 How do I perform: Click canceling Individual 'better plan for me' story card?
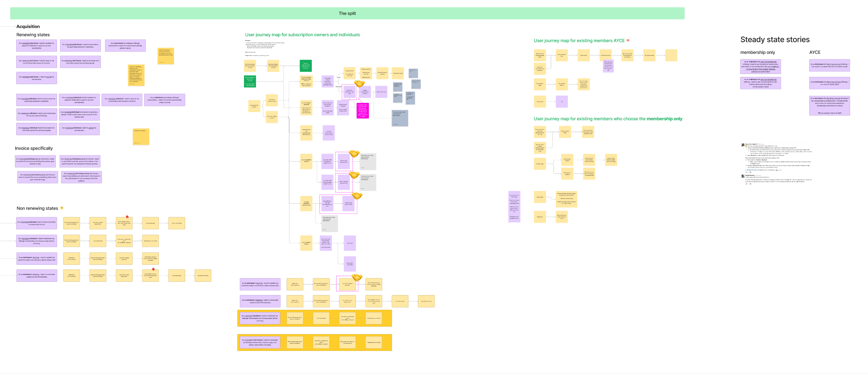[x=37, y=223]
